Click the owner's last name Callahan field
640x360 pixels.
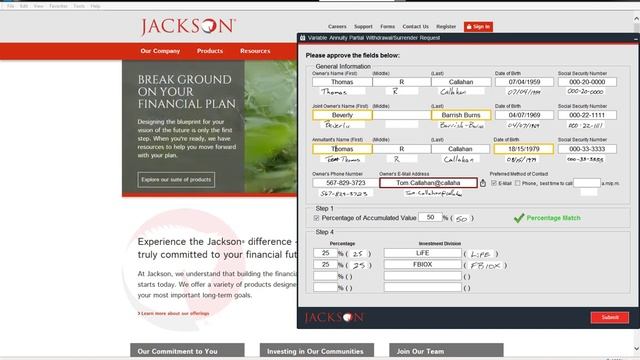pos(461,82)
